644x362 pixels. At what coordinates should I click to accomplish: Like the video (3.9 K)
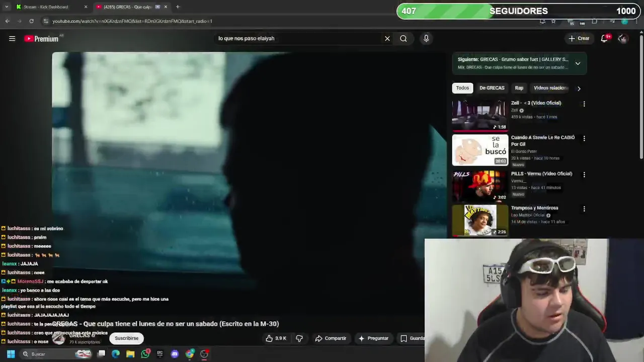(x=276, y=338)
